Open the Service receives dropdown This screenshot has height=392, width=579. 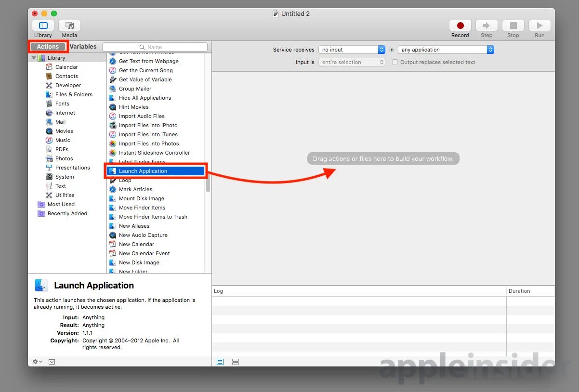click(352, 50)
